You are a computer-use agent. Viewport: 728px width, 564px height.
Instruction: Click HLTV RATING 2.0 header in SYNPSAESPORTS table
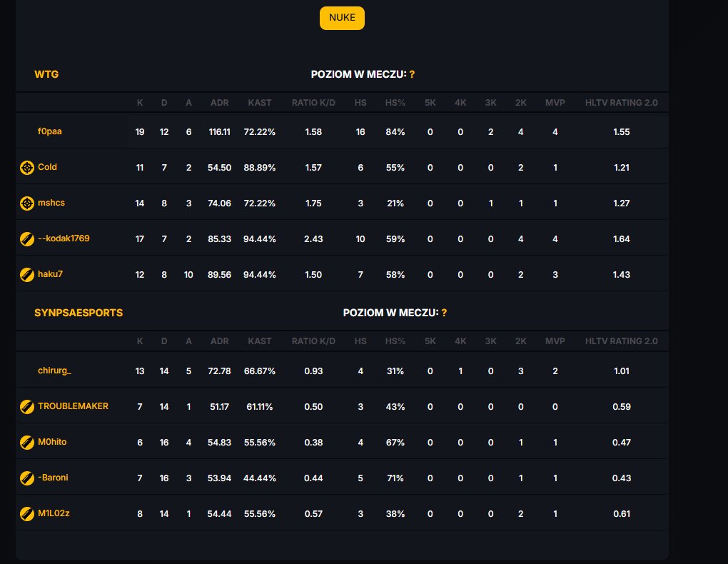[x=621, y=341]
